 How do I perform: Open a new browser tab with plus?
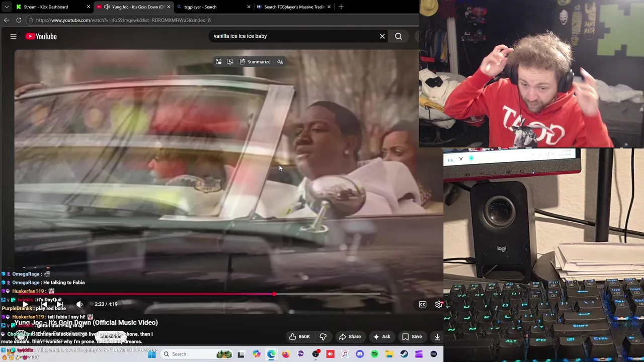(341, 7)
